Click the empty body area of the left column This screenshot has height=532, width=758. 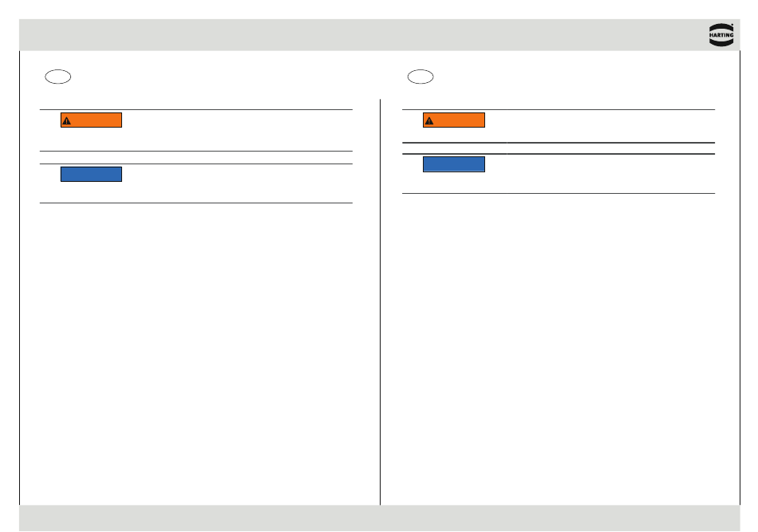[199, 353]
